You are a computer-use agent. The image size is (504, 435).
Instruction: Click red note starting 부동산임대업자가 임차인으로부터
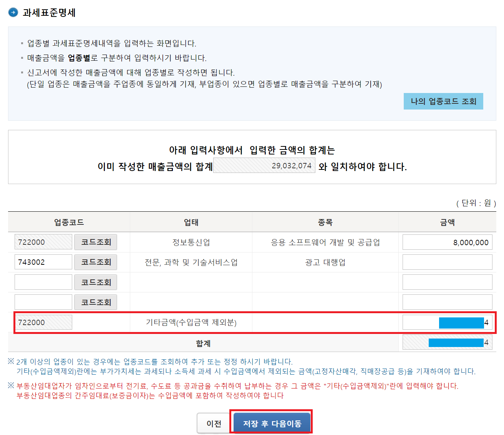(237, 386)
